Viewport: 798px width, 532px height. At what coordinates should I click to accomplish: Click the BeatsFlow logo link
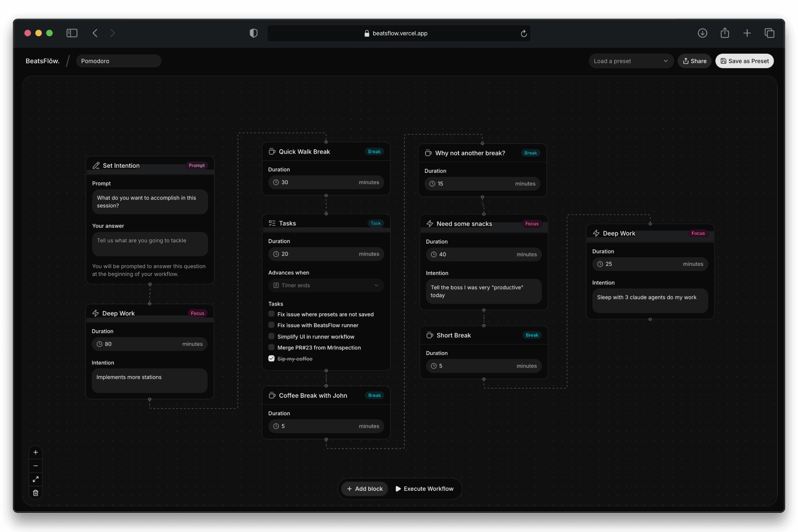tap(42, 61)
